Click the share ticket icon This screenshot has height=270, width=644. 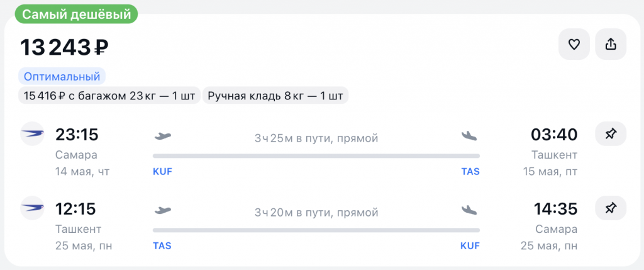pyautogui.click(x=610, y=45)
